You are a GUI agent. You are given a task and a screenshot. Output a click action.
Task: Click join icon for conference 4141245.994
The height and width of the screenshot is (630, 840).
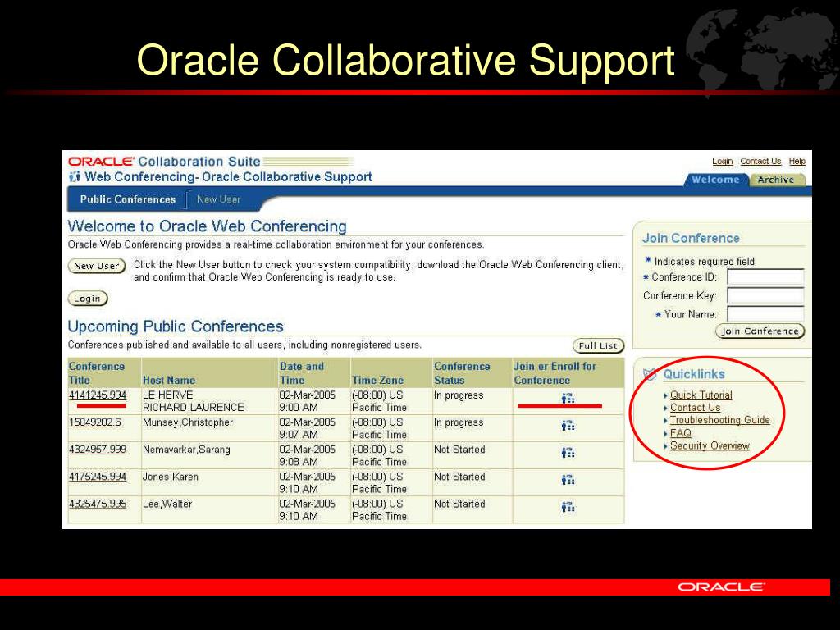pyautogui.click(x=568, y=398)
